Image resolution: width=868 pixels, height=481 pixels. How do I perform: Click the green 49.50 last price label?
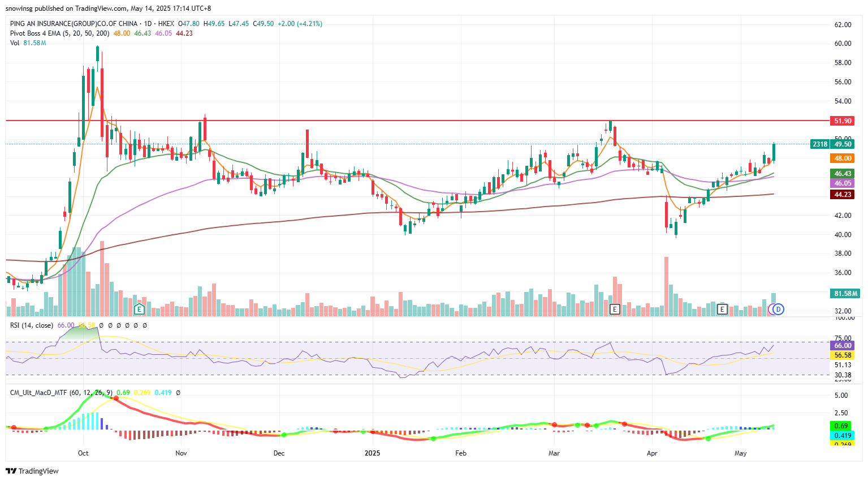tap(843, 144)
